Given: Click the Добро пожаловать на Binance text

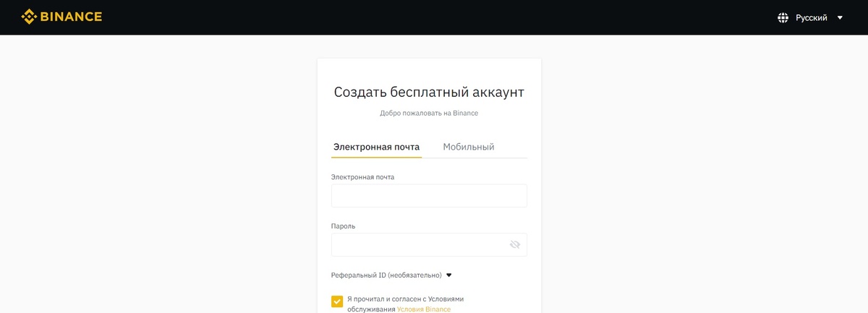Looking at the screenshot, I should [x=429, y=113].
